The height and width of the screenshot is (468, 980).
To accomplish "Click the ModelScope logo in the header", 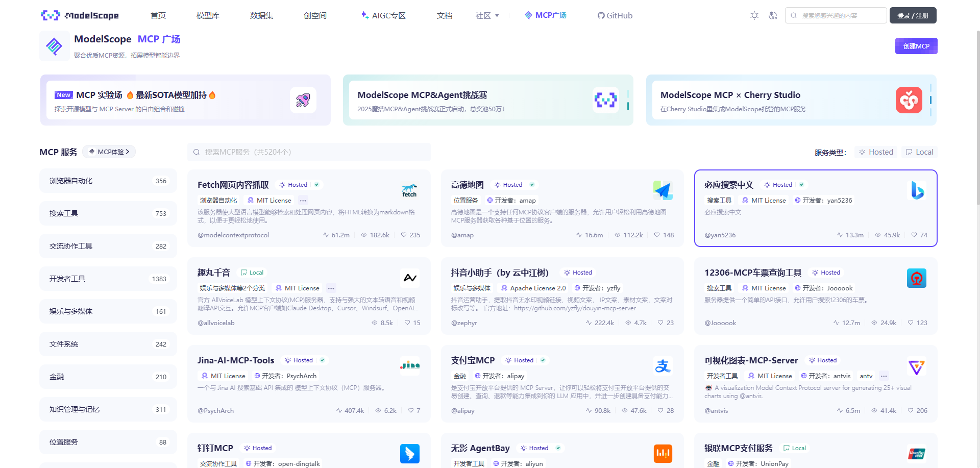I will click(80, 15).
